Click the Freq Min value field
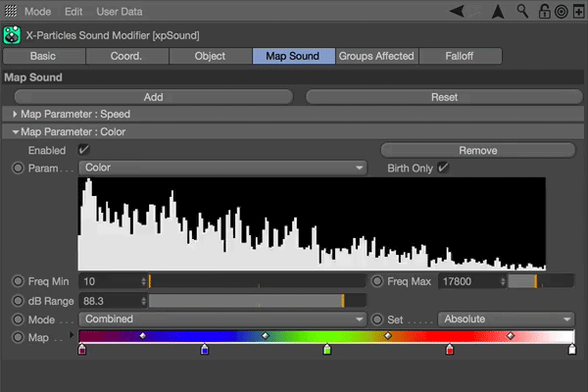 [110, 281]
